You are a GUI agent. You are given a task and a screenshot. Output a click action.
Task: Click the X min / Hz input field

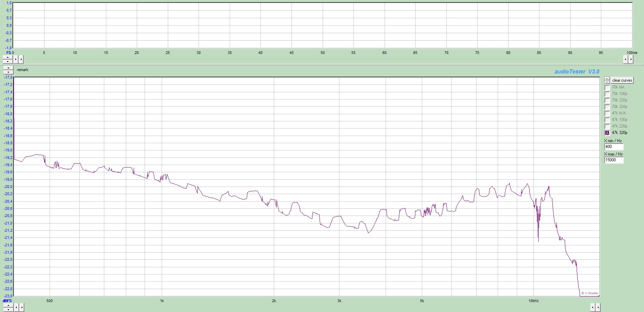614,147
